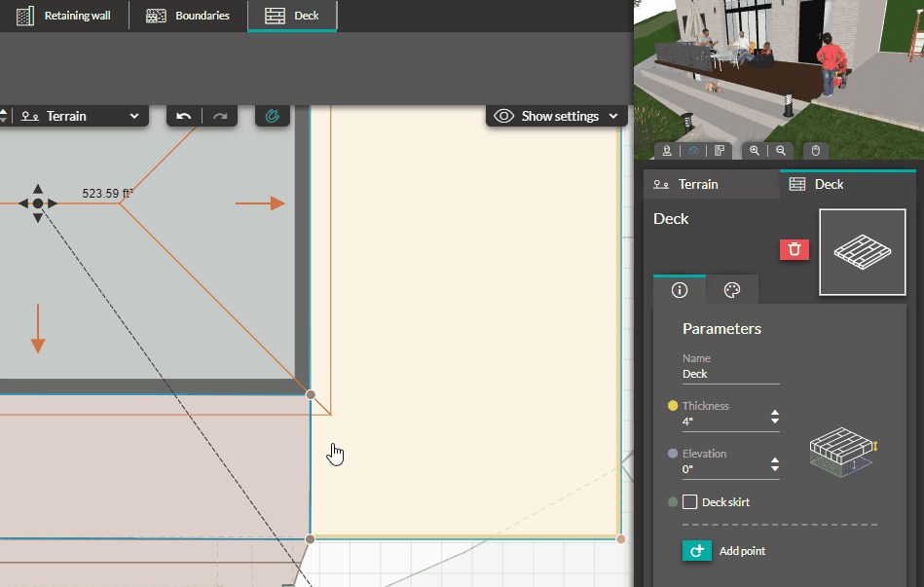Open the weather cloud icon in the 3D preview toolbar
The height and width of the screenshot is (587, 924).
pos(693,150)
